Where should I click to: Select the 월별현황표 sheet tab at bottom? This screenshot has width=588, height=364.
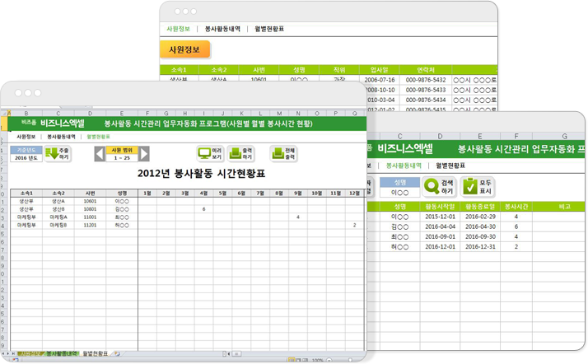point(99,353)
